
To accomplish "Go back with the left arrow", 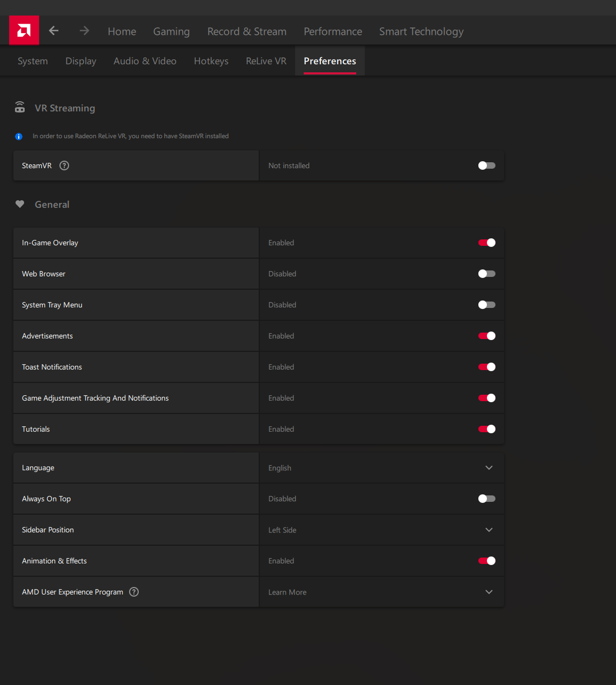I will tap(54, 31).
